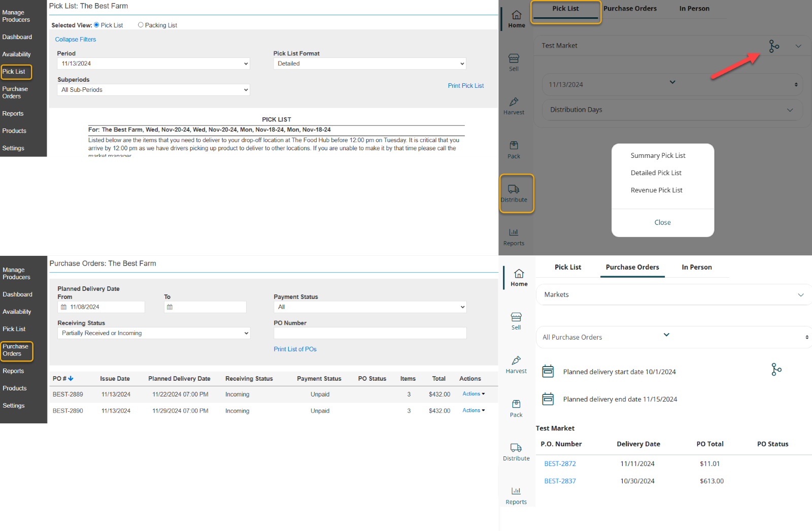Click the PO Number input field
Viewport: 812px width, 531px height.
click(x=369, y=333)
